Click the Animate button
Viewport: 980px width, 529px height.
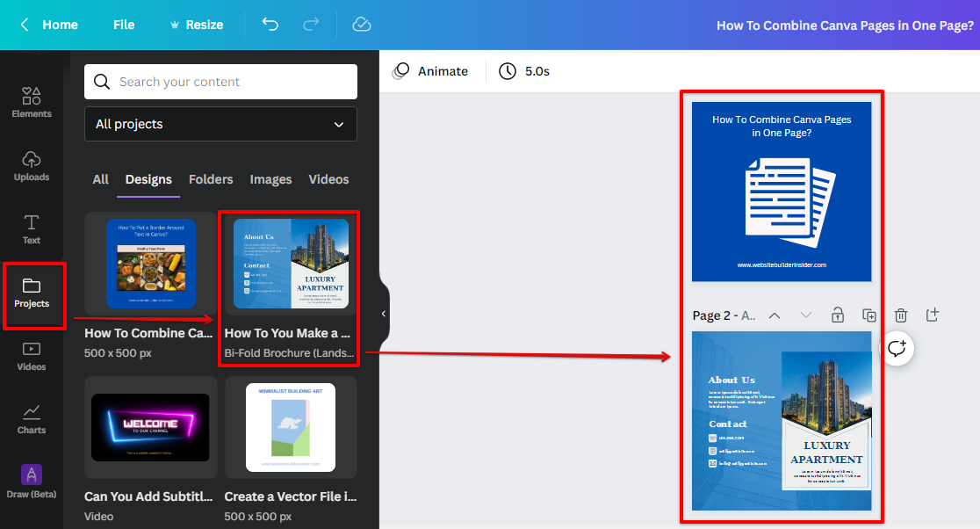[x=430, y=71]
